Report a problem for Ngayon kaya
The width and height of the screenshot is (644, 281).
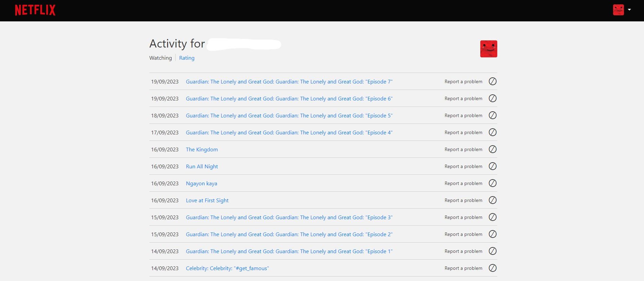(x=463, y=184)
